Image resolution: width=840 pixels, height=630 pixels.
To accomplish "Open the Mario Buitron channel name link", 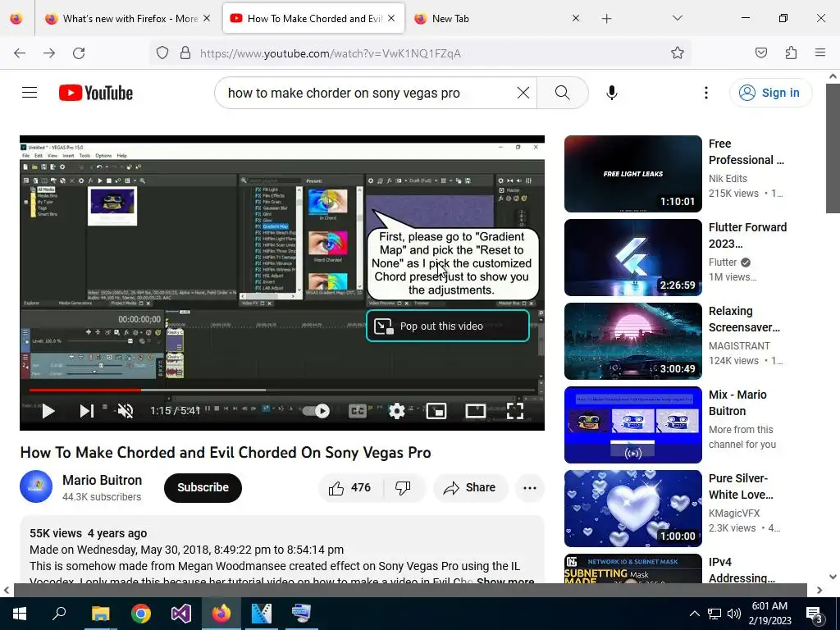I will (x=103, y=480).
